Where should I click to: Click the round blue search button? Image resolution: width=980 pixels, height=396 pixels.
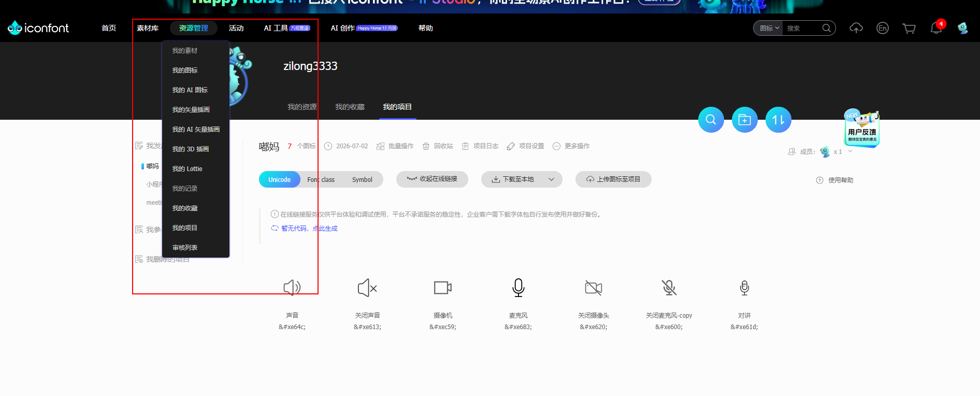(711, 120)
